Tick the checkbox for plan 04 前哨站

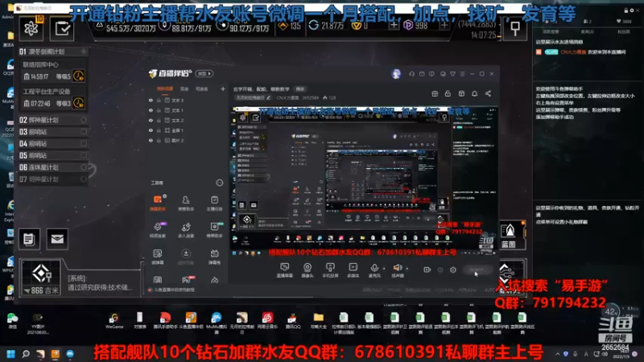pyautogui.click(x=84, y=144)
